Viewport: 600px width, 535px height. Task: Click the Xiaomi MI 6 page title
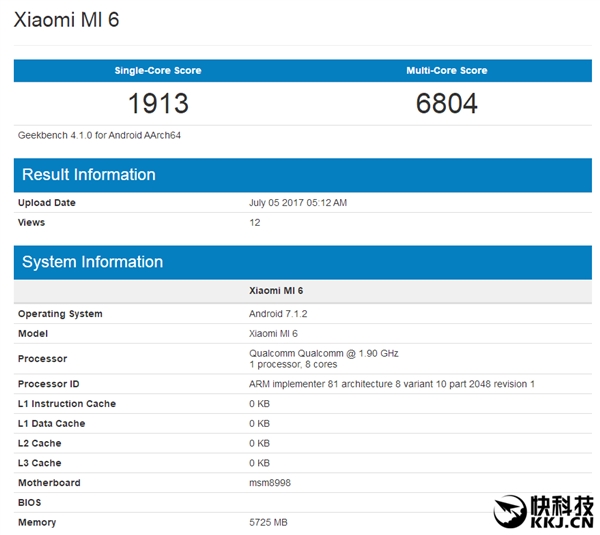coord(66,21)
